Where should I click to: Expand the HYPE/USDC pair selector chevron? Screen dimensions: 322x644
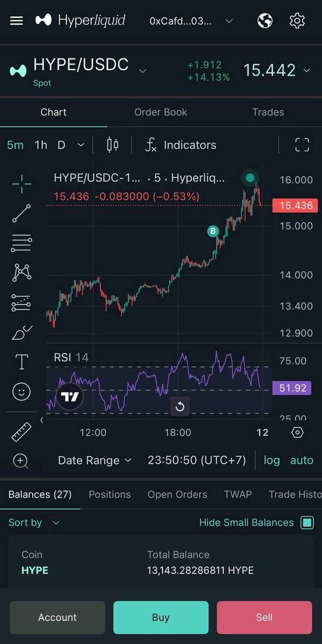(x=143, y=71)
